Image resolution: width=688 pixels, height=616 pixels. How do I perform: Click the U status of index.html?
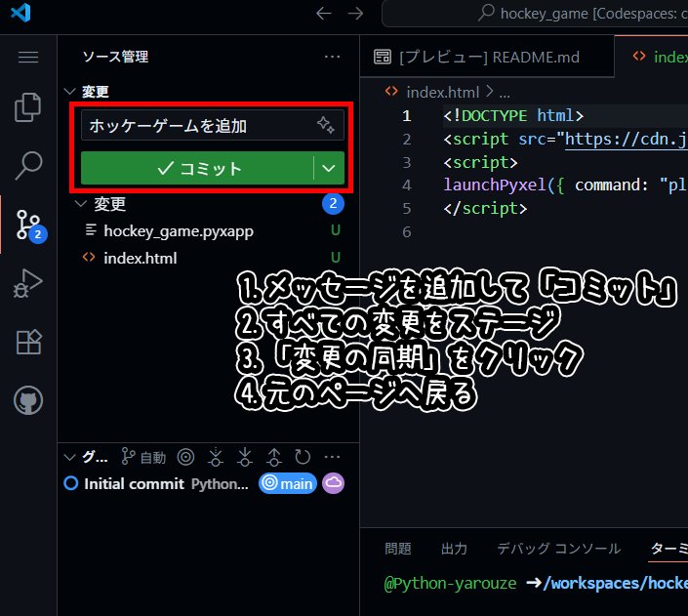(x=336, y=258)
